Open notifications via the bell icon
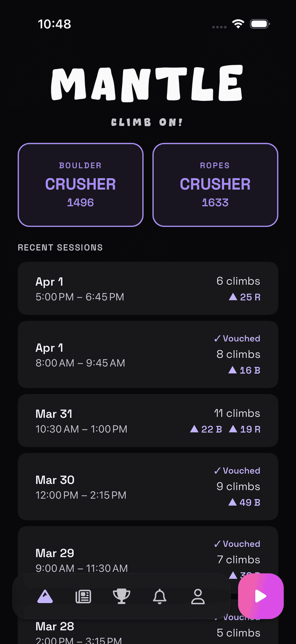 click(x=160, y=596)
